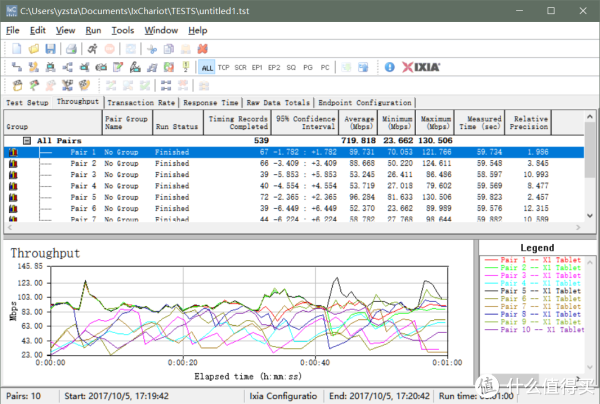600x404 pixels.
Task: Click the music note film icon
Action: [x=152, y=67]
